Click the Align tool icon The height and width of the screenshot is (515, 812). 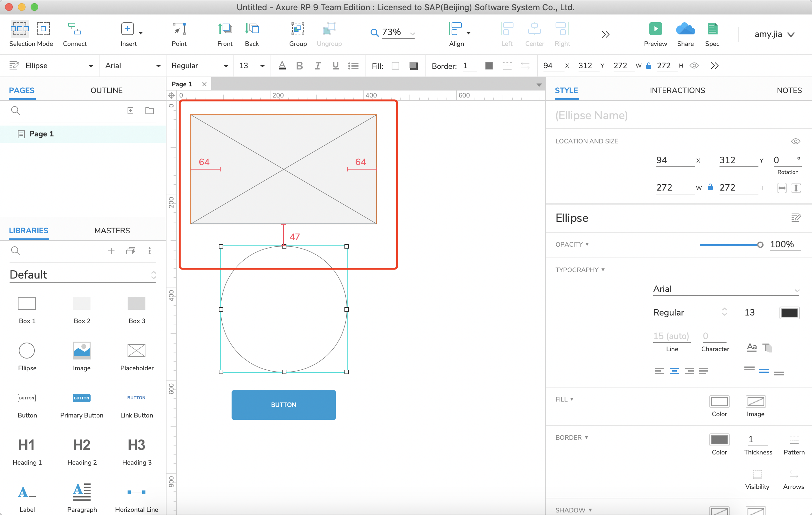click(x=455, y=29)
